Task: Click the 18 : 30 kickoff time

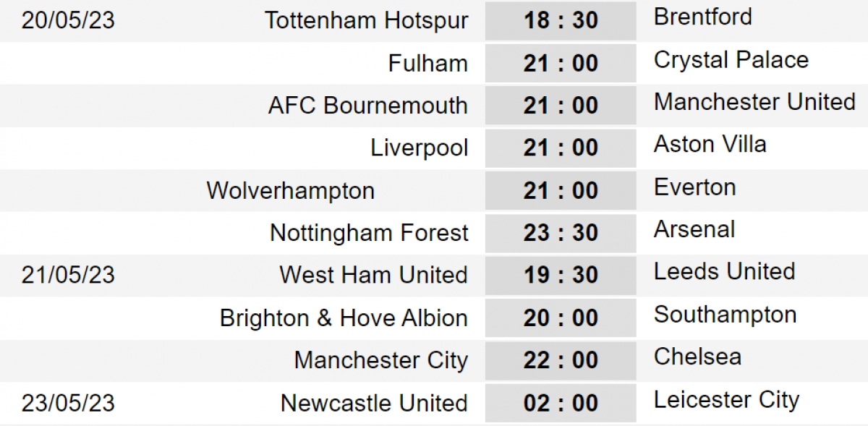Action: pyautogui.click(x=561, y=20)
